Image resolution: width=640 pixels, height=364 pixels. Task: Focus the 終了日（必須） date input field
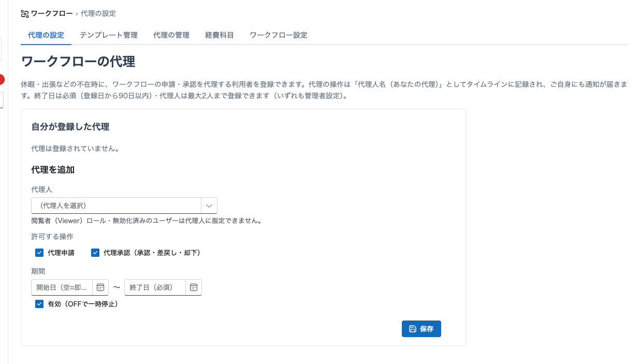pyautogui.click(x=155, y=287)
